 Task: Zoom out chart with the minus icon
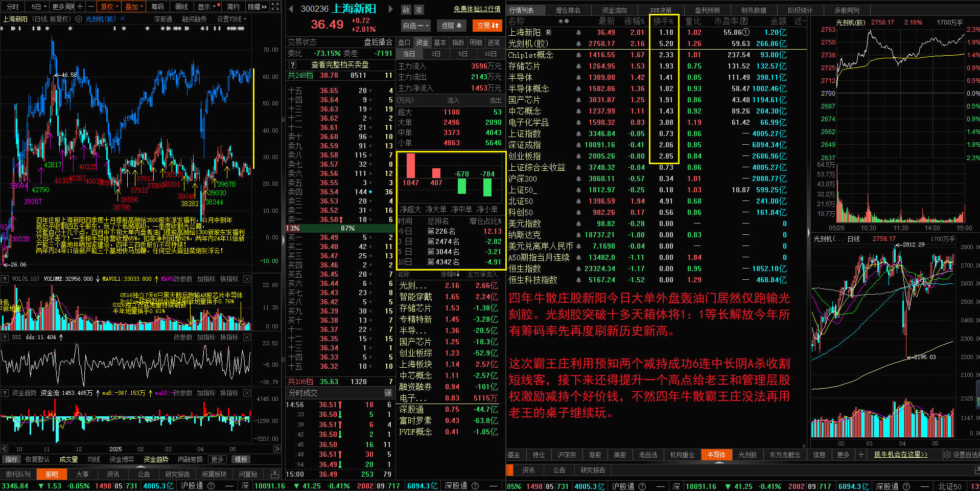91,7
